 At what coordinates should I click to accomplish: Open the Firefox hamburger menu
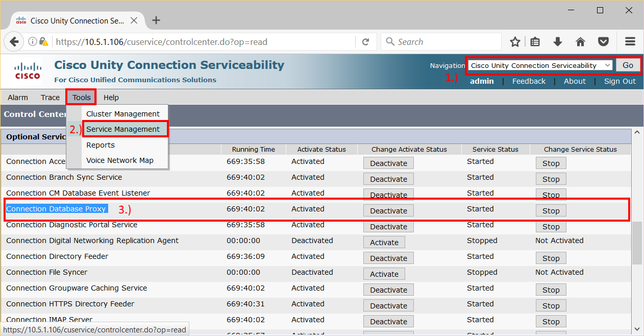pyautogui.click(x=630, y=41)
